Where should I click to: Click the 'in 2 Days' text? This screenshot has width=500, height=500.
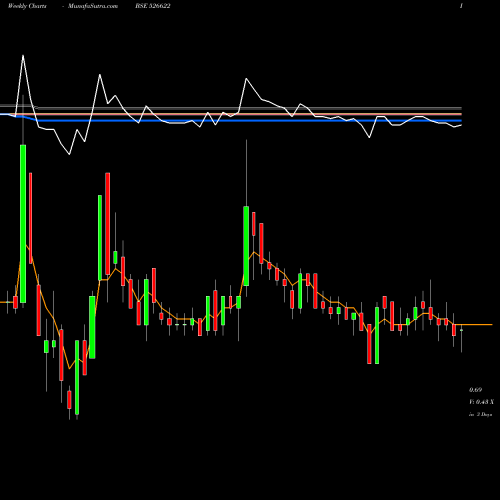pos(480,415)
